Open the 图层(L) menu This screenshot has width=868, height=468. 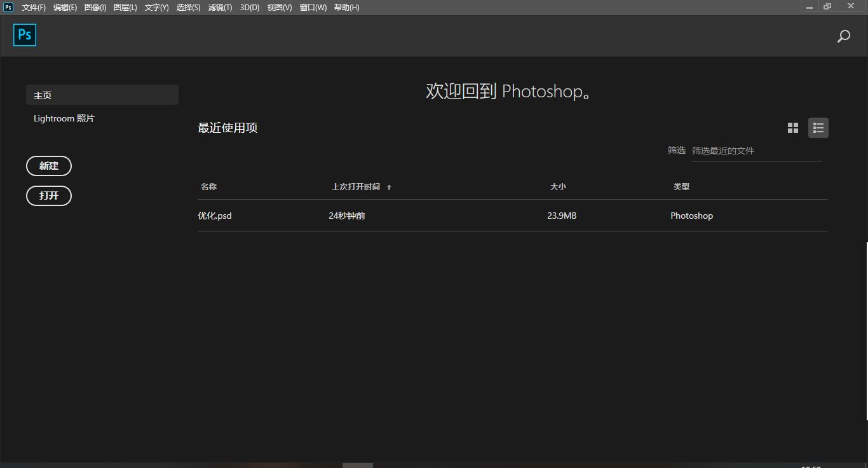click(125, 8)
